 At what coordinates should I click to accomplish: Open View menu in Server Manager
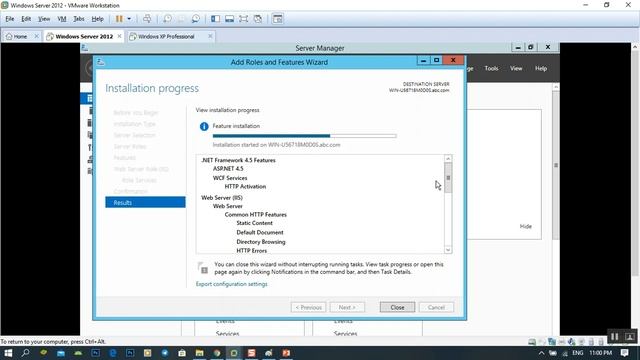pyautogui.click(x=516, y=69)
